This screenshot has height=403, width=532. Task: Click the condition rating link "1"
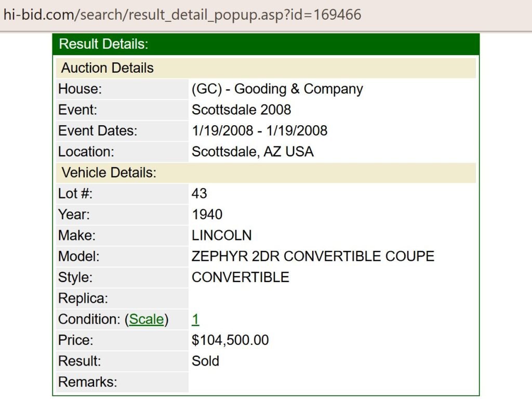click(x=195, y=319)
